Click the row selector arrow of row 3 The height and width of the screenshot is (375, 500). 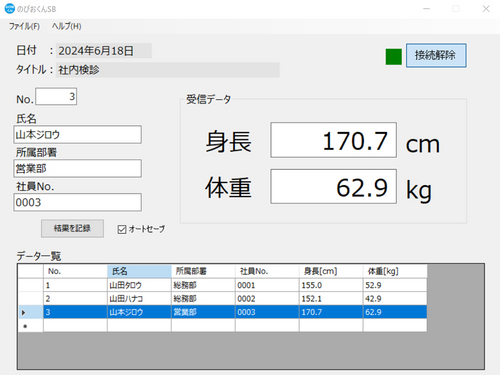[x=31, y=312]
